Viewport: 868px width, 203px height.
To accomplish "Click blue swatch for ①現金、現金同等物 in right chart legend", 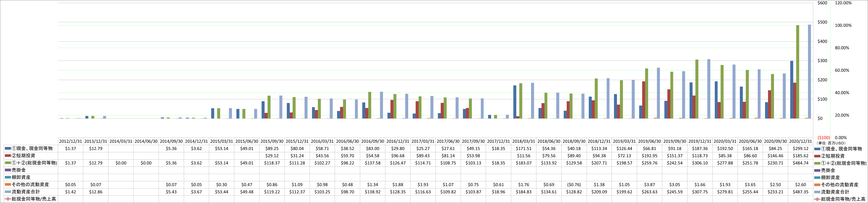I will pos(817,149).
